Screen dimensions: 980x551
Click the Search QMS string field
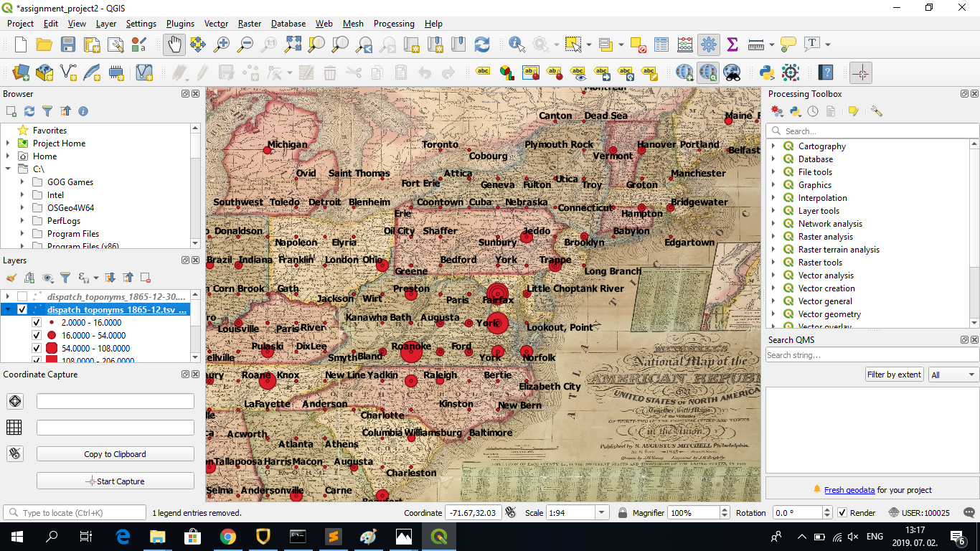pyautogui.click(x=872, y=355)
